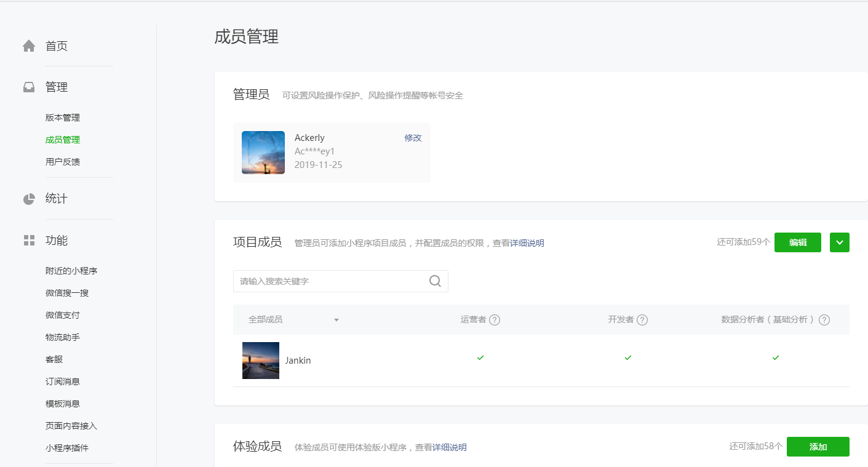Select 微信支付 from sidebar menu

click(63, 315)
